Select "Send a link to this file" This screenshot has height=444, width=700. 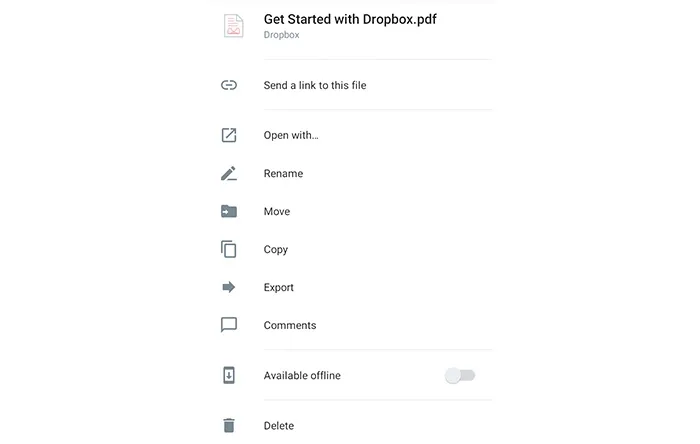point(315,85)
